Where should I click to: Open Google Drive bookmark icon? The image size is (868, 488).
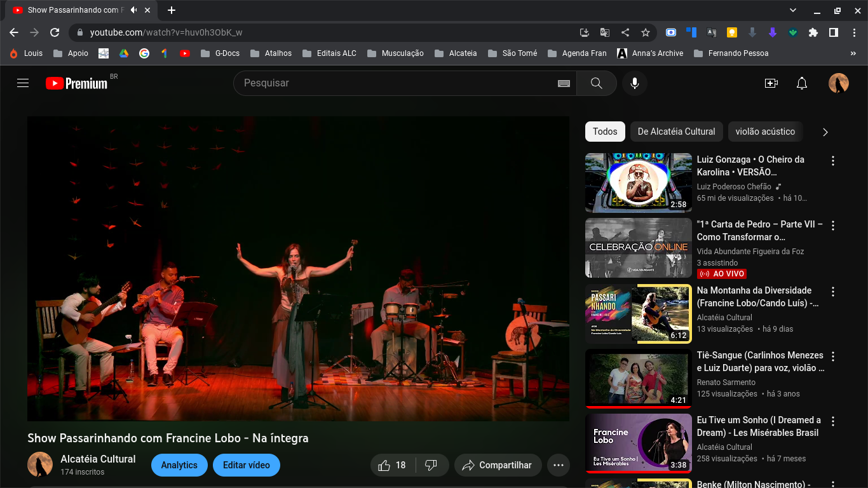pos(124,53)
